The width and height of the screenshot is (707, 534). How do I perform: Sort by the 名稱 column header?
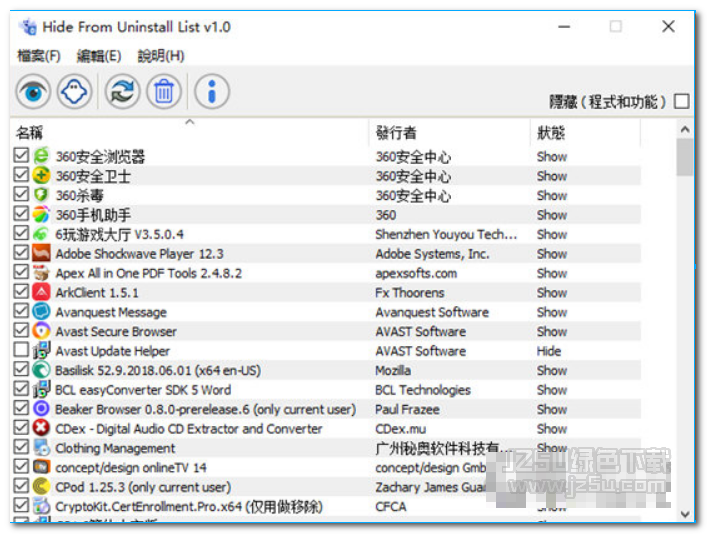point(189,132)
